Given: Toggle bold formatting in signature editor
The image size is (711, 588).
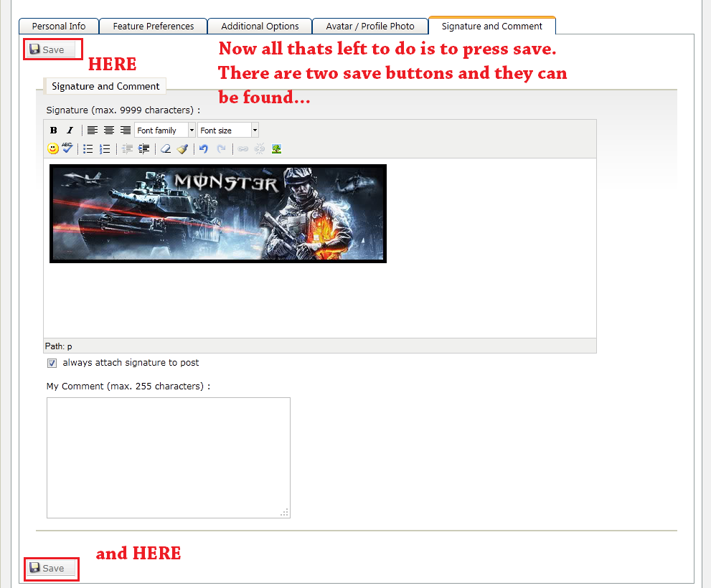Looking at the screenshot, I should coord(54,131).
